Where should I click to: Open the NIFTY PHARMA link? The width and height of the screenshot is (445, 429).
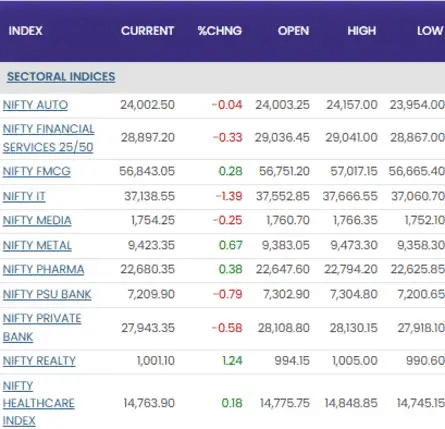tap(43, 269)
